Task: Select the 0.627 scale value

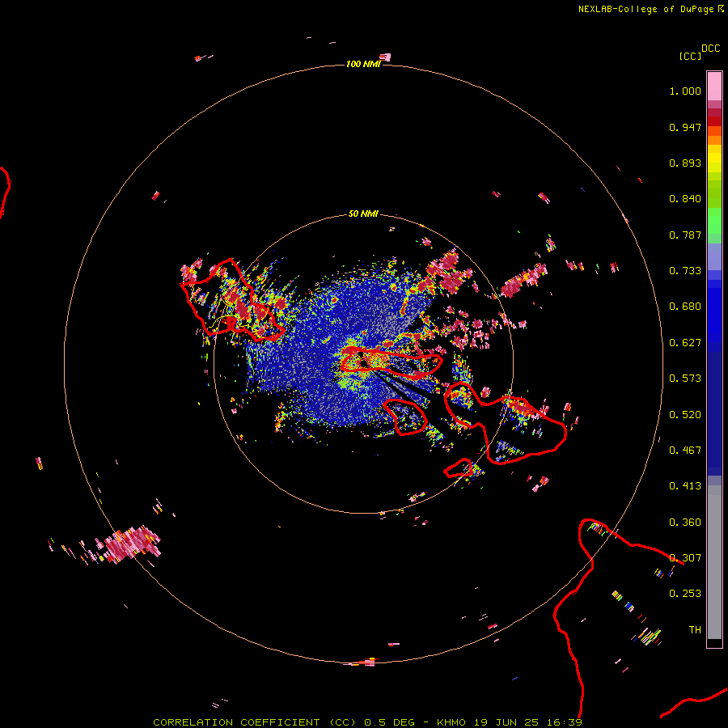Action: coord(685,343)
